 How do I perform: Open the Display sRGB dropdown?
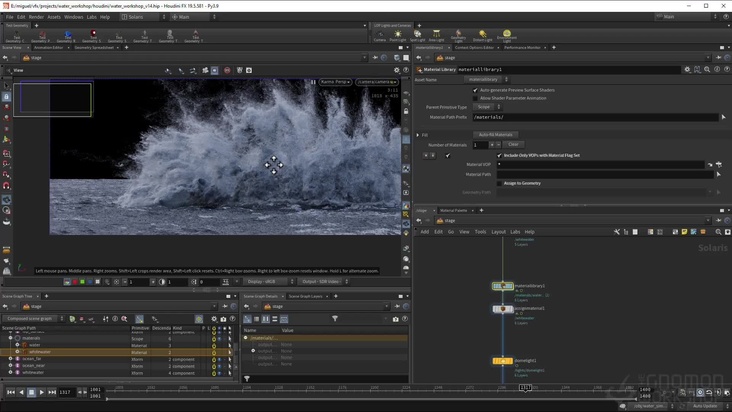pyautogui.click(x=269, y=281)
